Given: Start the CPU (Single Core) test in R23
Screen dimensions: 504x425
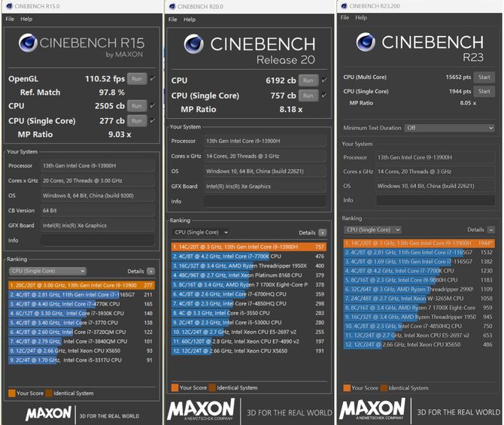Looking at the screenshot, I should [x=484, y=91].
